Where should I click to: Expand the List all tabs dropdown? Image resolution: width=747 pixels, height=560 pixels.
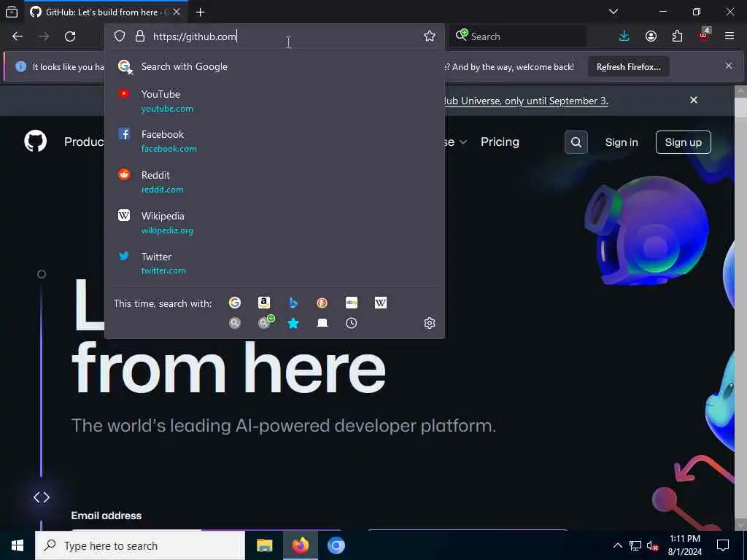(613, 12)
